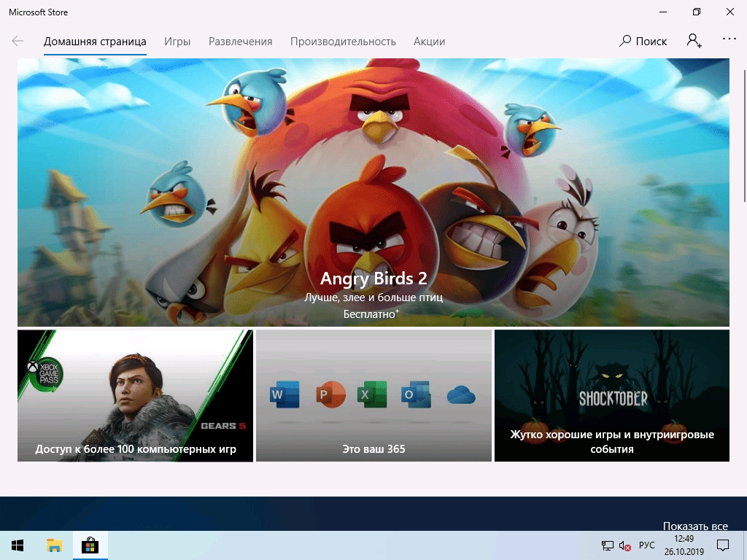Open the Xbox Game Pass tile
Viewport: 747px width, 560px height.
click(x=135, y=396)
